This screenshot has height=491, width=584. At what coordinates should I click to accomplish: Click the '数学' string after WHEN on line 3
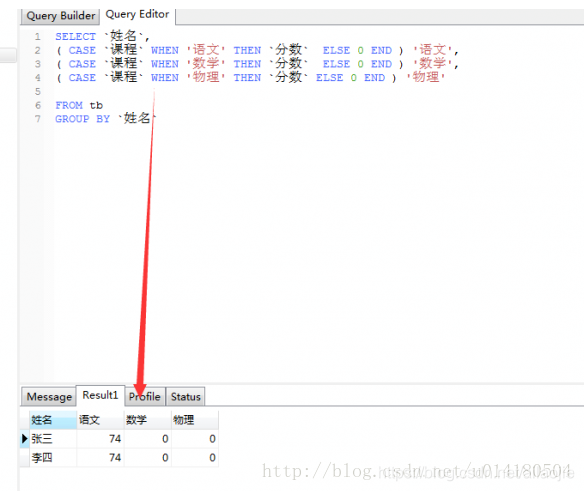tap(206, 63)
